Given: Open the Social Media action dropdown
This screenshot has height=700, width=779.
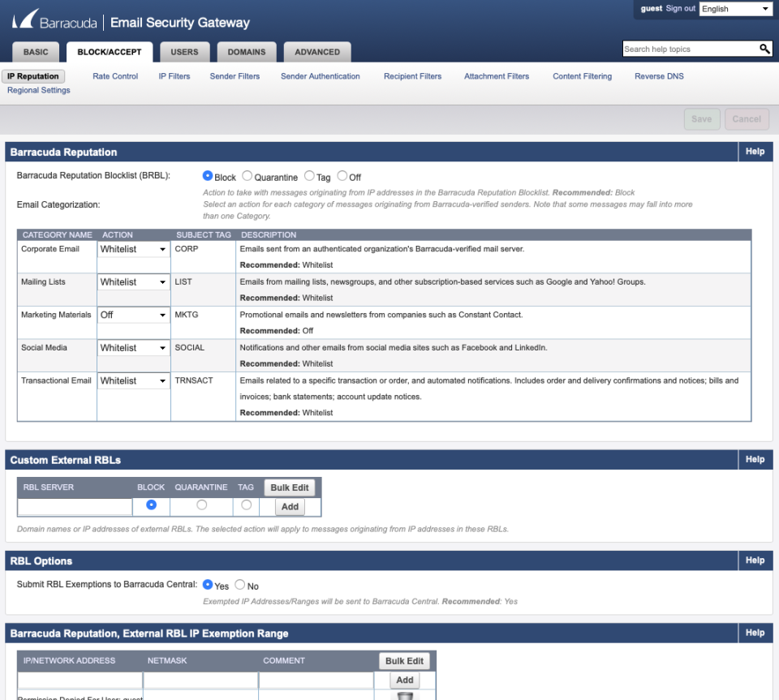Looking at the screenshot, I should tap(133, 347).
